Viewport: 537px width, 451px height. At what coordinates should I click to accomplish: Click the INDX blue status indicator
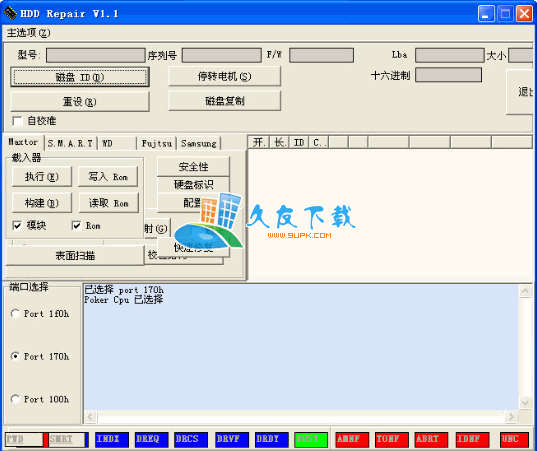tap(112, 439)
